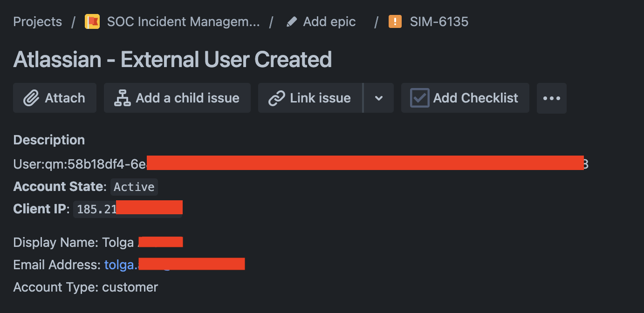Click the Client IP code value
This screenshot has width=644, height=313.
[96, 209]
